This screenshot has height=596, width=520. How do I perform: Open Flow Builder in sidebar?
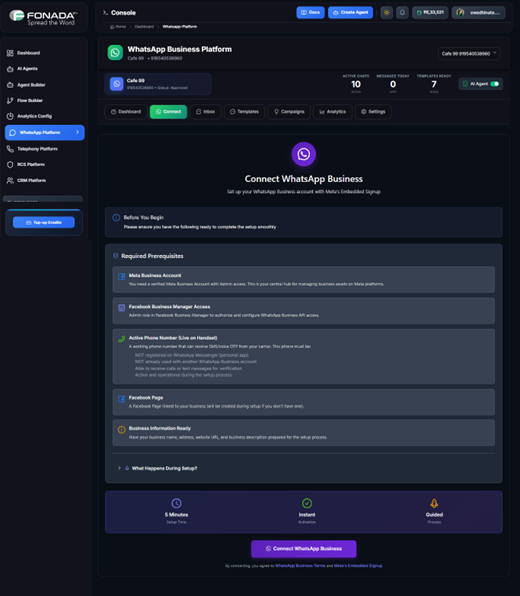(25, 100)
